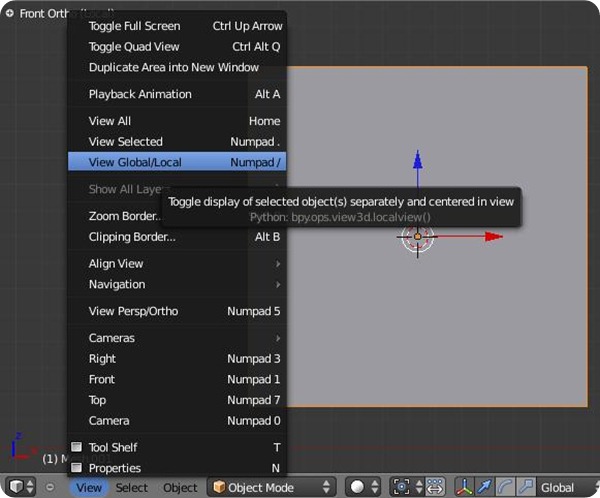600x498 pixels.
Task: Click Playback Animation in View menu
Action: tap(177, 94)
